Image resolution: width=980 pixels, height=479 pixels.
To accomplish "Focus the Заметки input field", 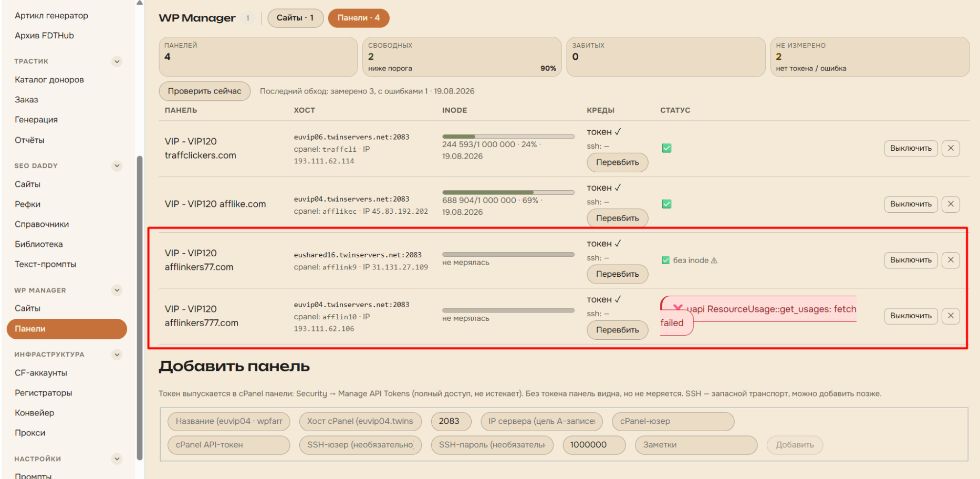I will coord(696,445).
